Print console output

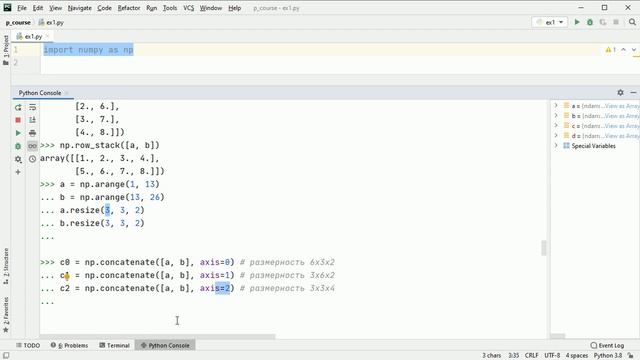[32, 133]
